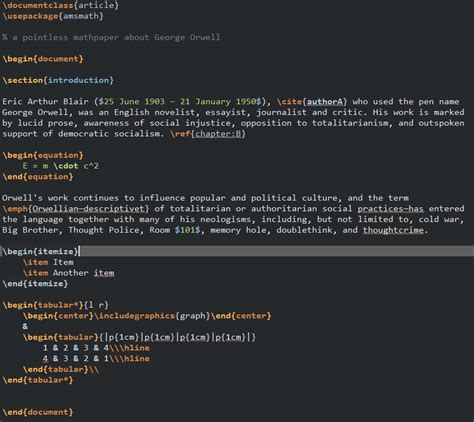
Task: Click the \end{document} line
Action: click(38, 412)
